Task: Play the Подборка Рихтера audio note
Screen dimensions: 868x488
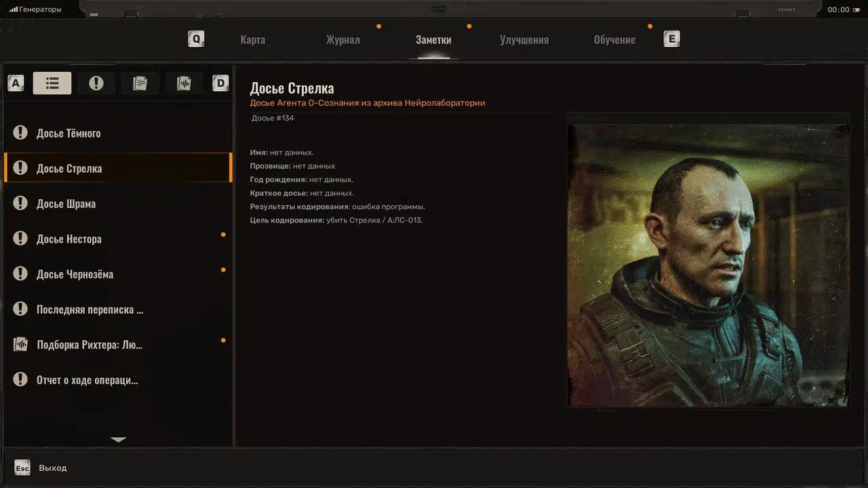Action: point(90,345)
